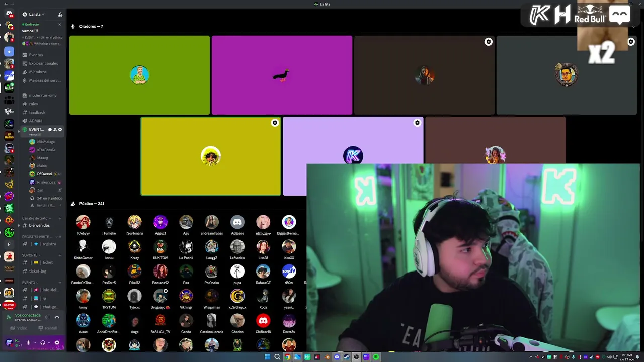The width and height of the screenshot is (644, 362).
Task: Open audience member Krazy
Action: point(134,250)
